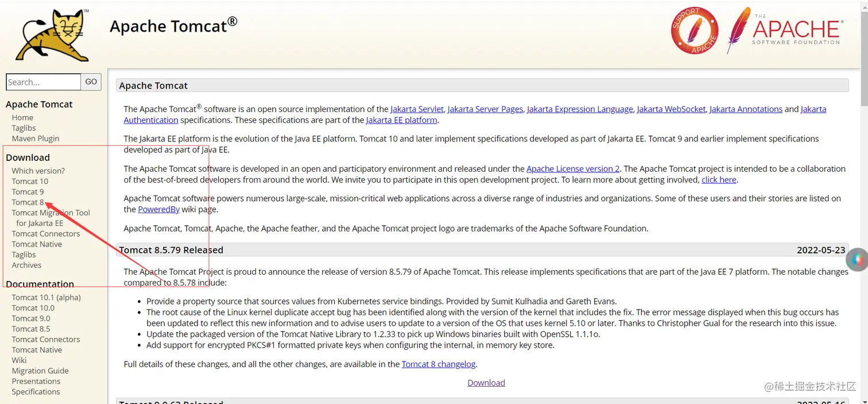Open Tomcat 8.5 documentation
This screenshot has height=404, width=868.
coord(31,329)
